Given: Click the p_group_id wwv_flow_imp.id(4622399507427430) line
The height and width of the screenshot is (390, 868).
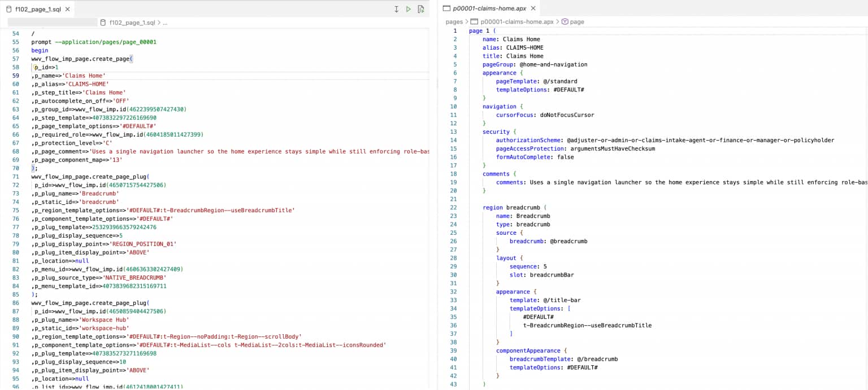Looking at the screenshot, I should pos(109,109).
